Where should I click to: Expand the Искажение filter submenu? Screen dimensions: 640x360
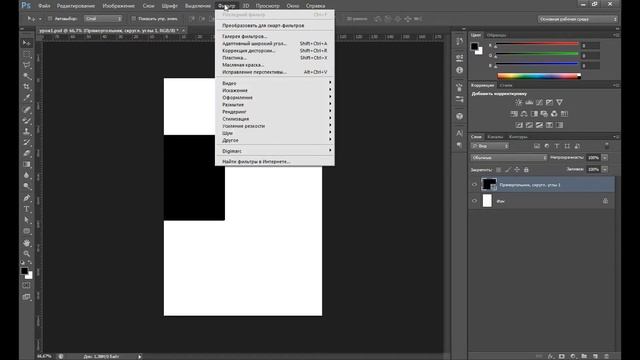tap(275, 90)
